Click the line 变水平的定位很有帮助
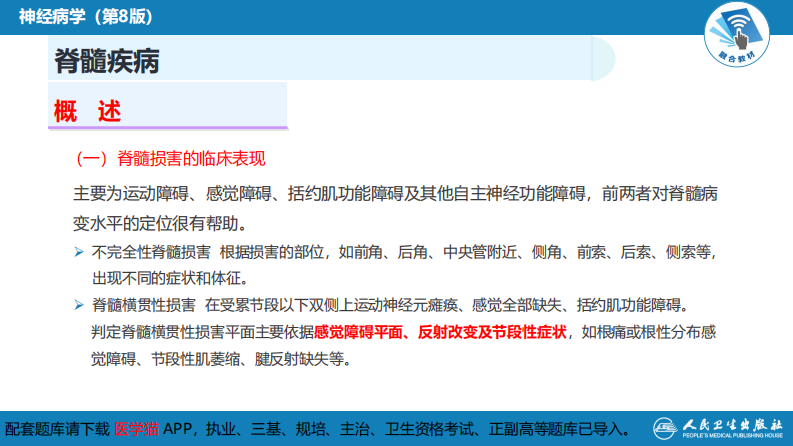This screenshot has height=446, width=793. 160,224
